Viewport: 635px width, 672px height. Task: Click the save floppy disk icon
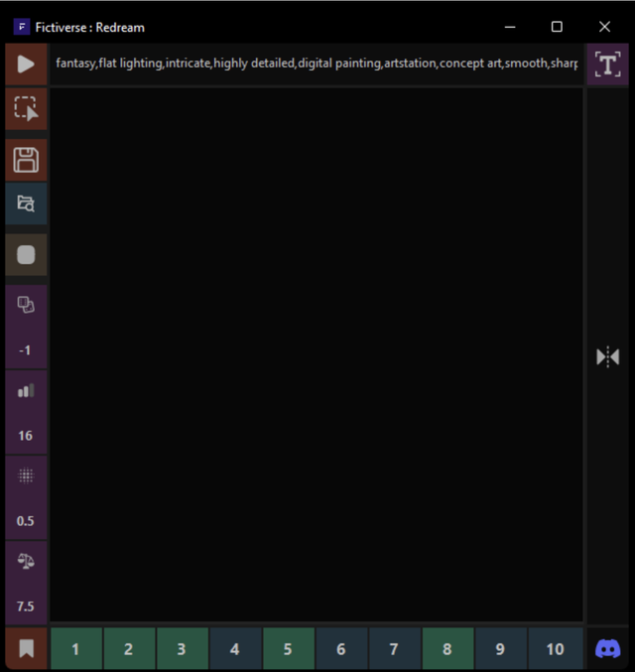(26, 160)
